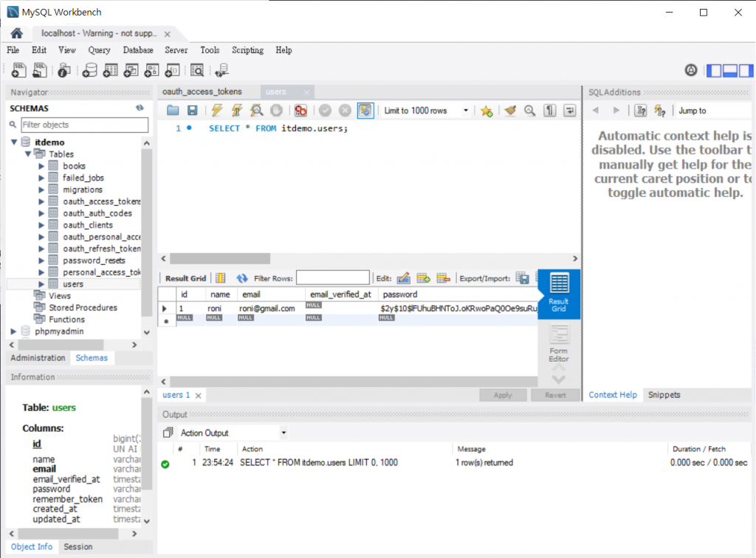Image resolution: width=756 pixels, height=558 pixels.
Task: Toggle word wrapping in the editor
Action: click(x=569, y=111)
